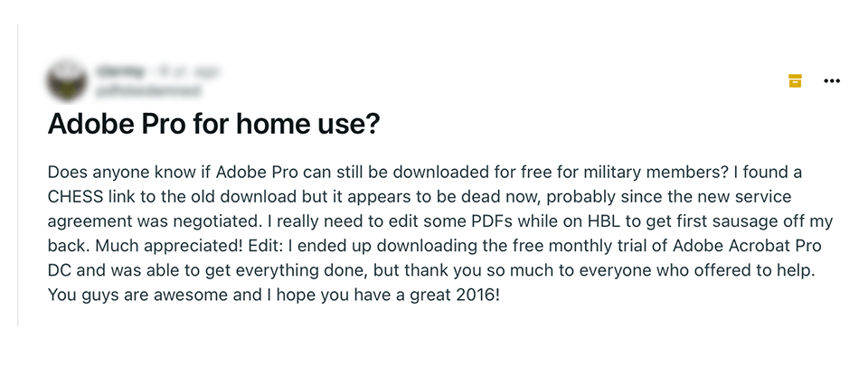Click 'military members?' in first line
This screenshot has width=868, height=366.
654,172
